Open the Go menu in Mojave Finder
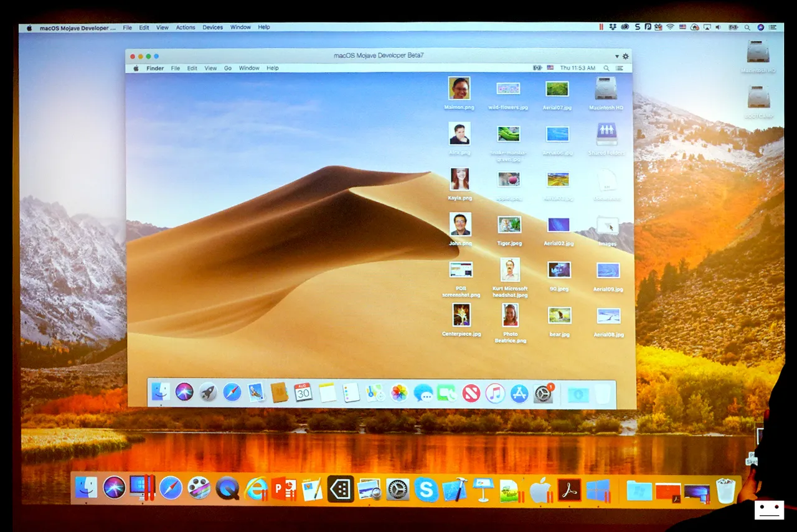Image resolution: width=797 pixels, height=532 pixels. (228, 68)
